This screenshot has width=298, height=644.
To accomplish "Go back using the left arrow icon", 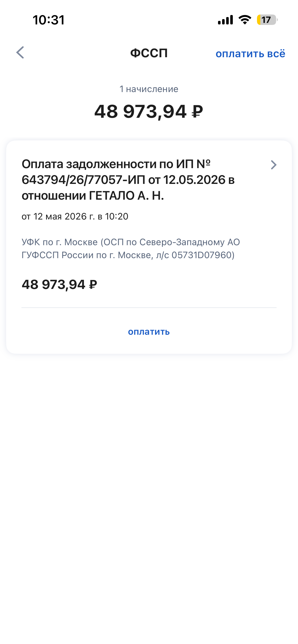I will click(20, 53).
